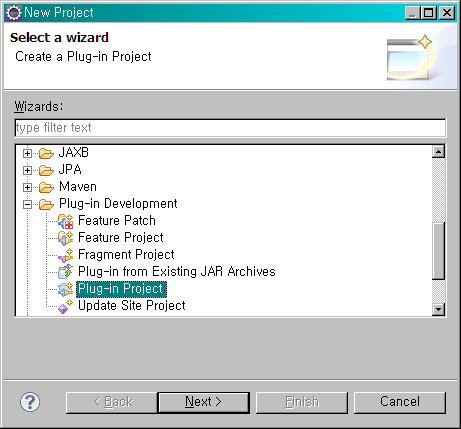Expand the Maven tree node
Screen dimensions: 461x429
click(27, 187)
